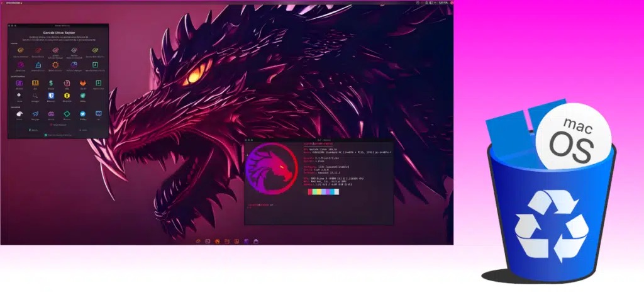The height and width of the screenshot is (295, 644).
Task: Open the blue briefcase icon in Garuda Welcome
Action: point(38,65)
